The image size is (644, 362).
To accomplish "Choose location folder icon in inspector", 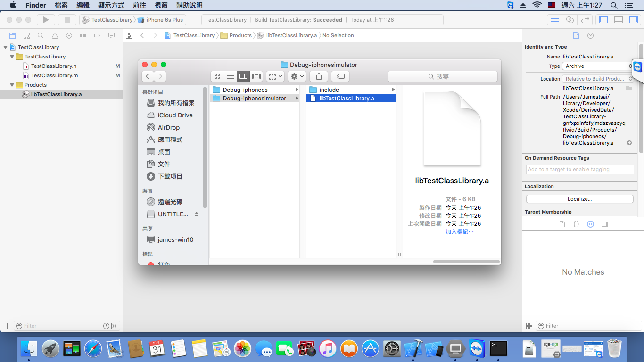I will pos(629,88).
